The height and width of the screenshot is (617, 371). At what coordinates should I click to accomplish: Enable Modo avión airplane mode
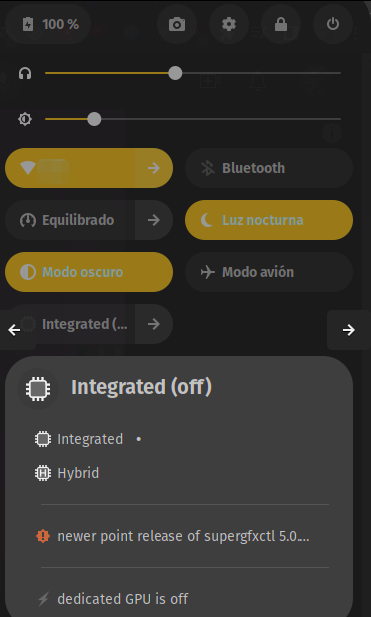[x=269, y=272]
